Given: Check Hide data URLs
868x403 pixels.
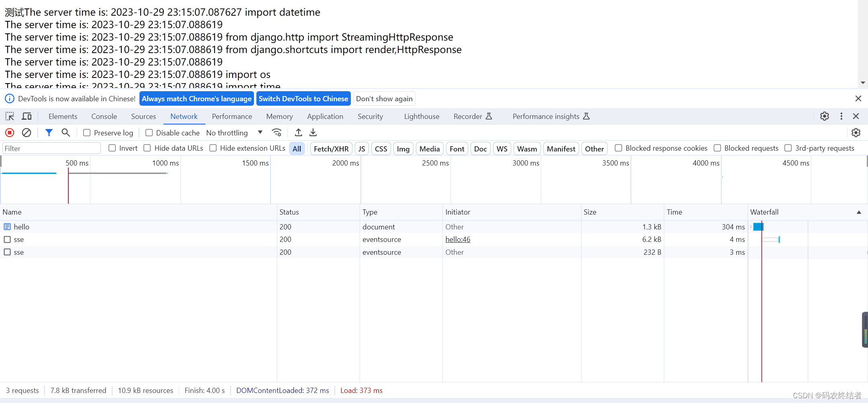Looking at the screenshot, I should point(147,148).
